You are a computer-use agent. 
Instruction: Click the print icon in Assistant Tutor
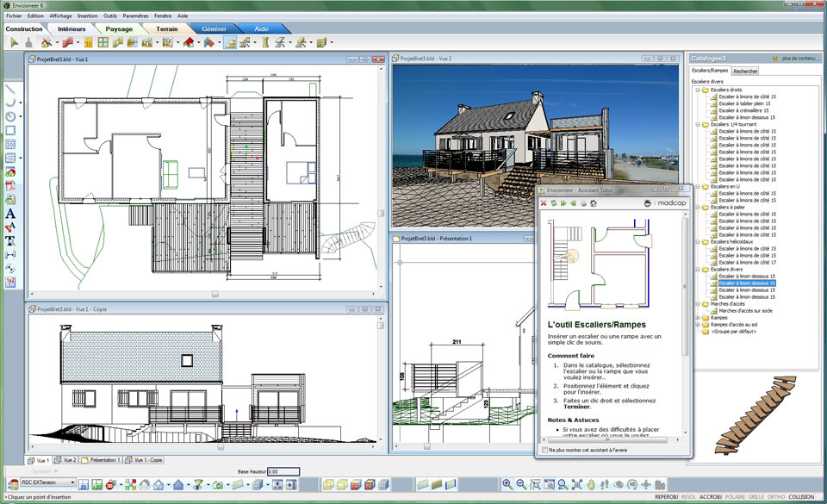point(584,203)
